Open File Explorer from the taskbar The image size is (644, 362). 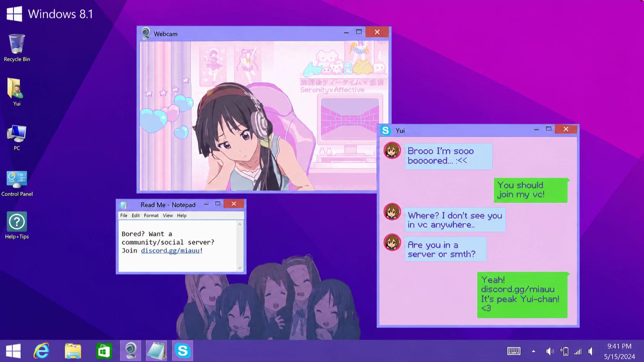click(73, 351)
